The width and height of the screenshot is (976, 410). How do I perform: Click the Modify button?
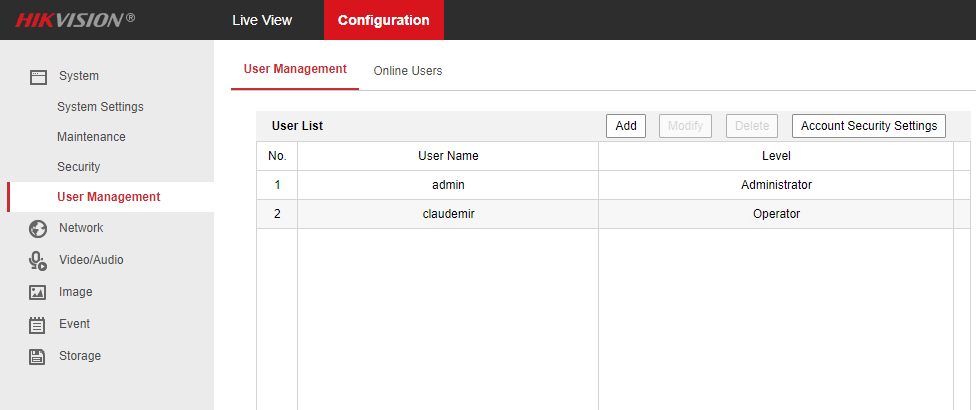point(685,126)
